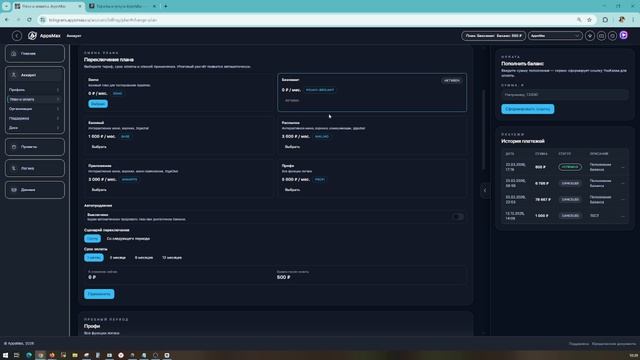
Task: Expand the Планы и оплата arrow
Action: [x=58, y=99]
